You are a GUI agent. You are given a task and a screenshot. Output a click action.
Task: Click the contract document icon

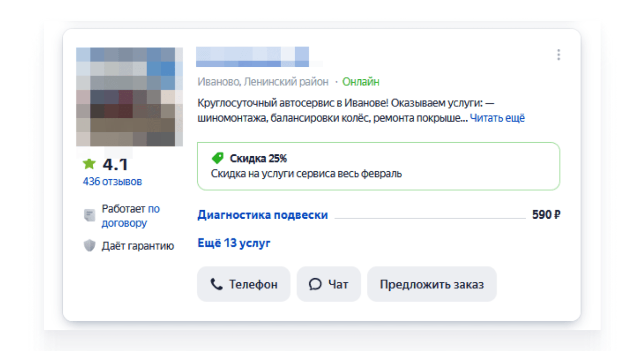coord(89,215)
